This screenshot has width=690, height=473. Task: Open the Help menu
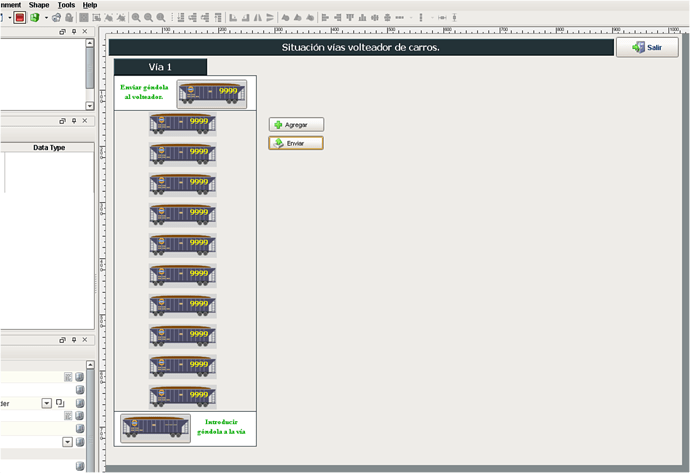pos(90,5)
